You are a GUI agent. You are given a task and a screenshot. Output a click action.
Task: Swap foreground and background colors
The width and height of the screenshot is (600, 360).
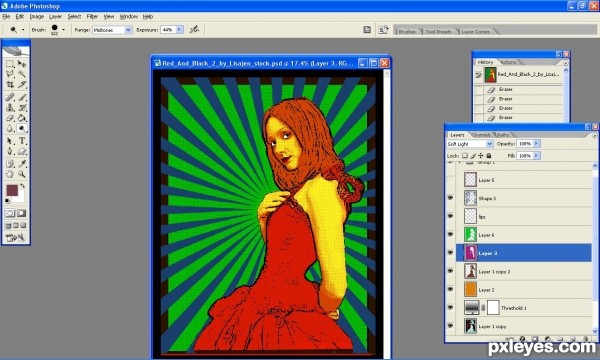click(x=23, y=186)
